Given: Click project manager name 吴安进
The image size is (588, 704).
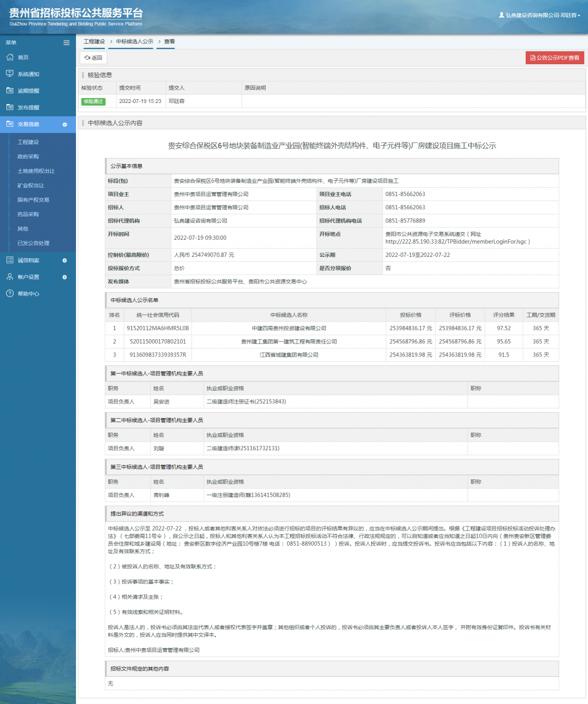Looking at the screenshot, I should [161, 402].
